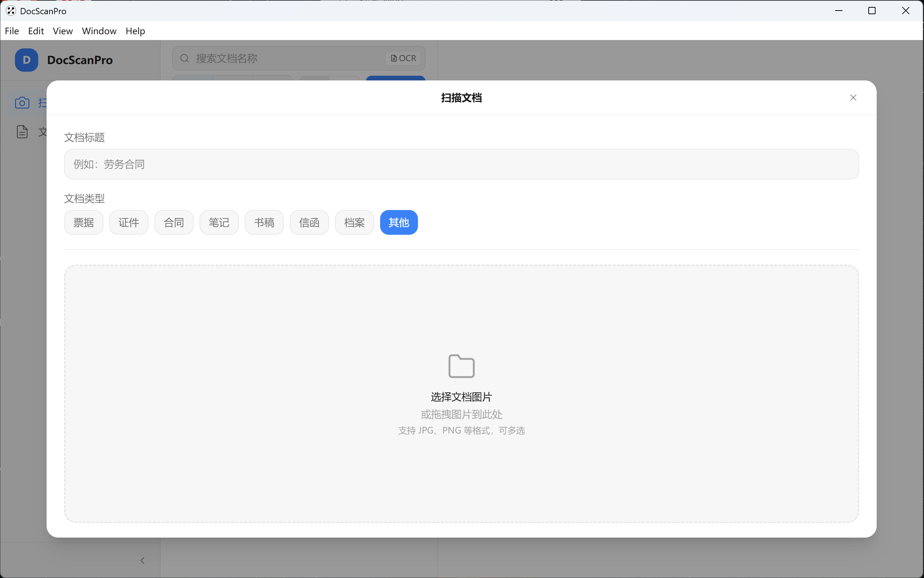Viewport: 924px width, 578px height.
Task: Choose 笔记 as document type
Action: coord(219,222)
